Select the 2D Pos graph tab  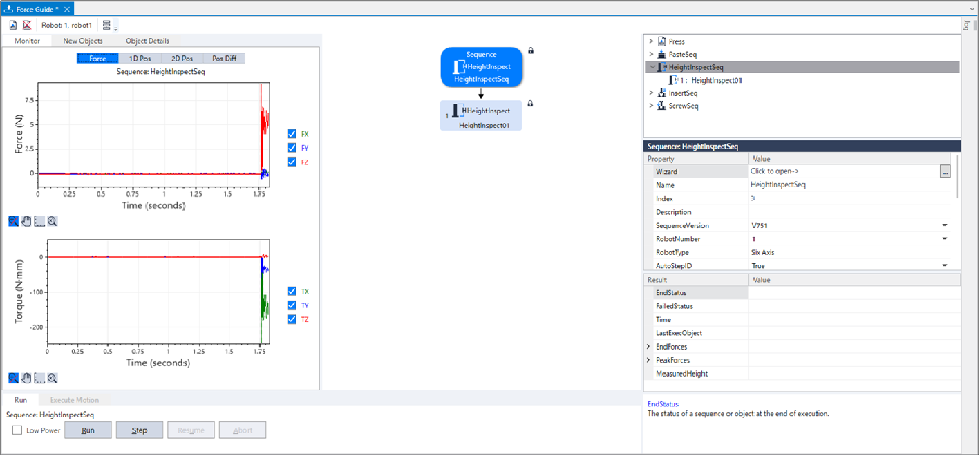(182, 59)
